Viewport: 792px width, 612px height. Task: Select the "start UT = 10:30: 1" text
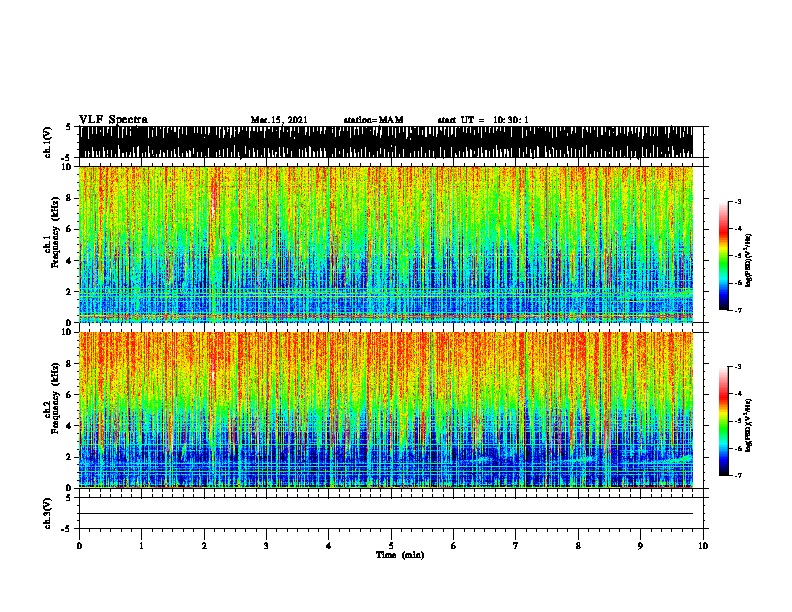[x=483, y=120]
